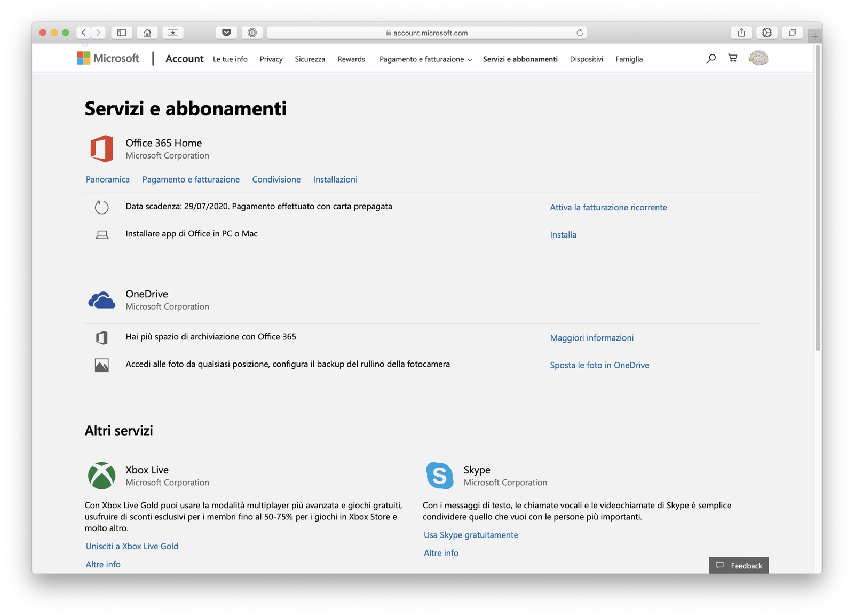
Task: Reload the page with refresh icon
Action: click(580, 33)
